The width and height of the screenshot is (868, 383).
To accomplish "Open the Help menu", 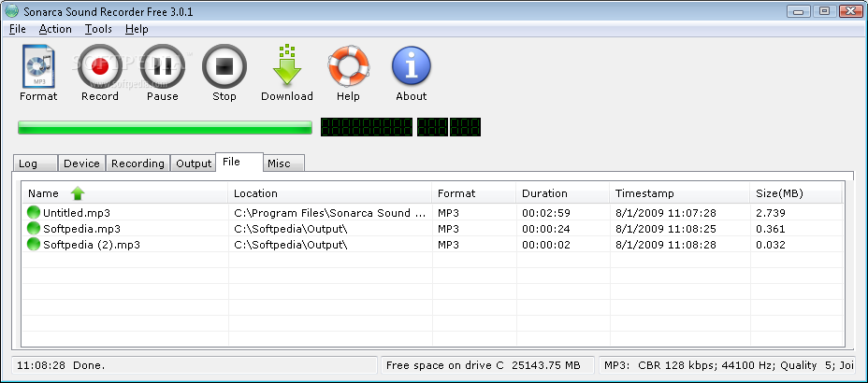I will coord(137,29).
